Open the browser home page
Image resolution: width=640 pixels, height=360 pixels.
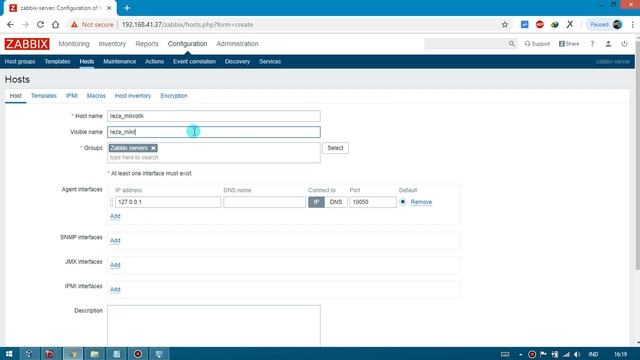56,24
